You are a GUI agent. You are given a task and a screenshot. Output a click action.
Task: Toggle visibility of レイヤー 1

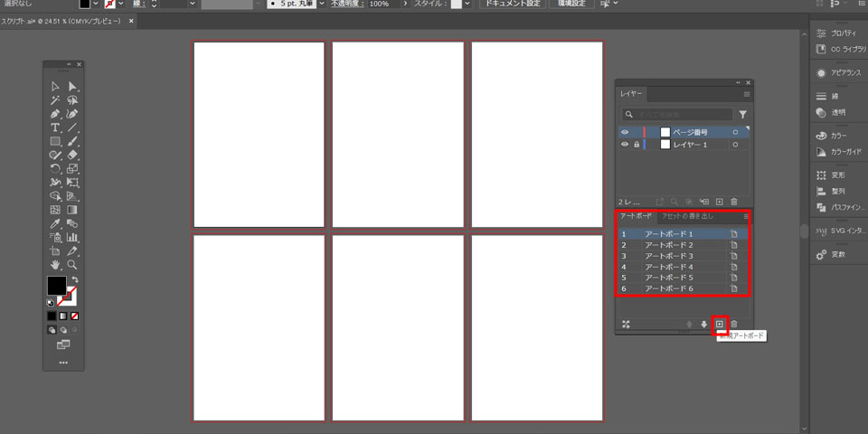coord(625,145)
